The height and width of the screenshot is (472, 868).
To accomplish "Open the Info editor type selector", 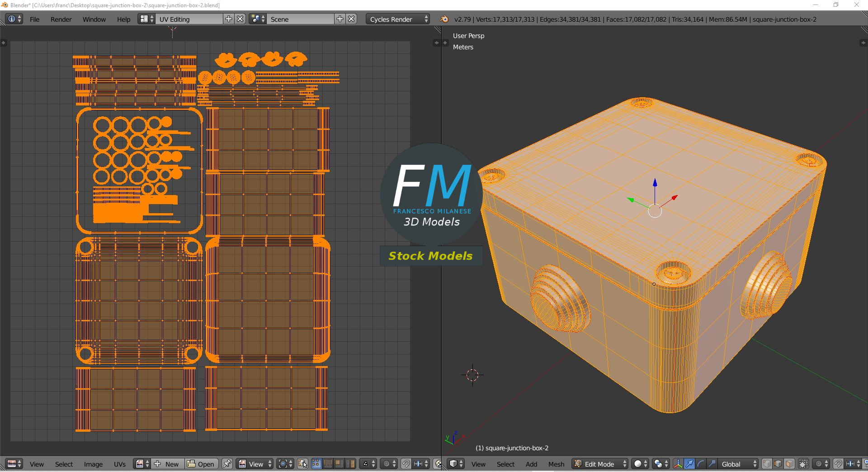I will point(14,19).
